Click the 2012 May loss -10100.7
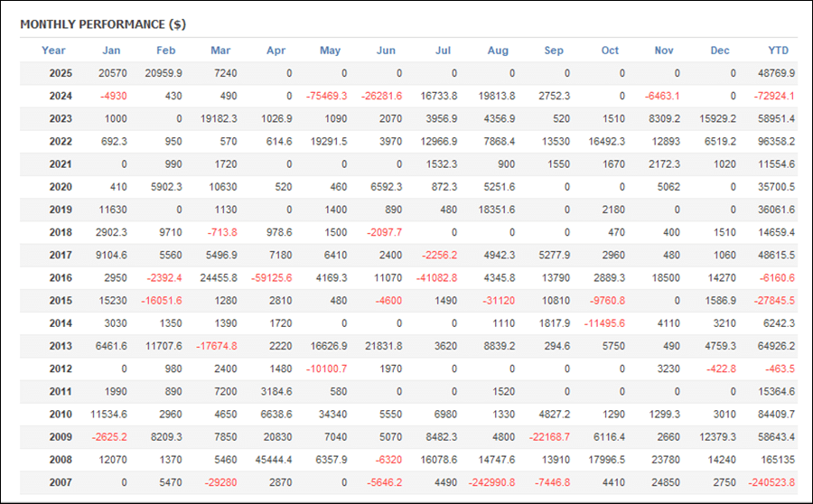 pyautogui.click(x=327, y=369)
